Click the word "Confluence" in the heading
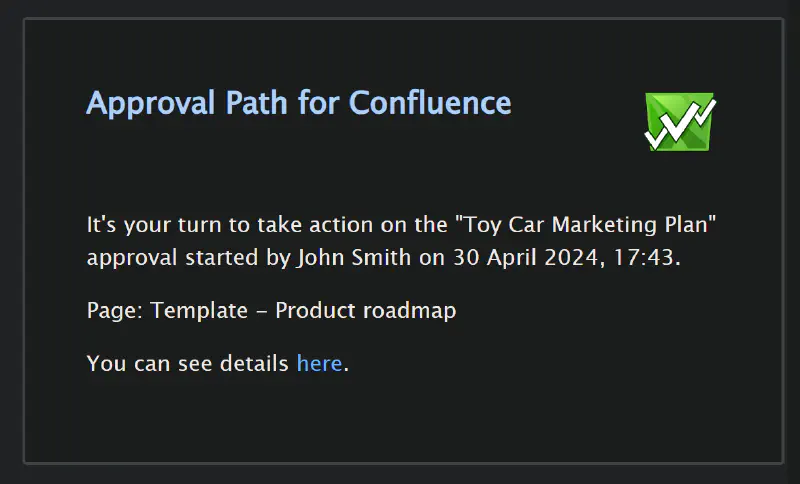This screenshot has height=484, width=800. (x=430, y=103)
